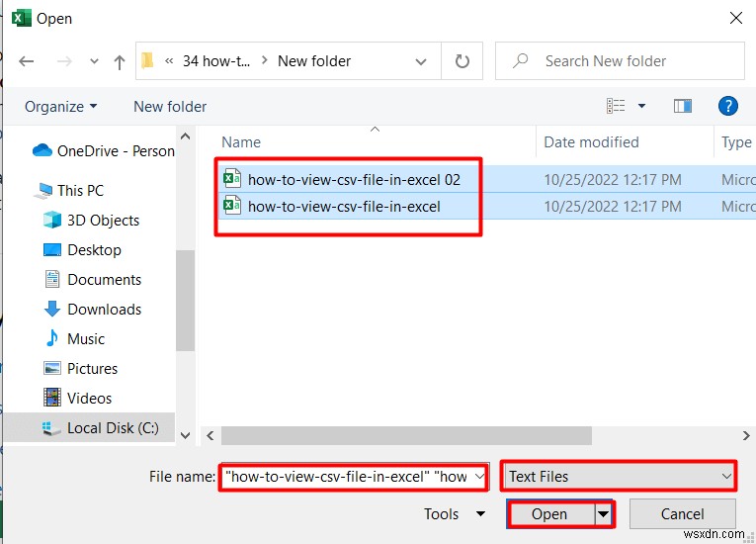Open the Pictures folder

click(x=92, y=369)
